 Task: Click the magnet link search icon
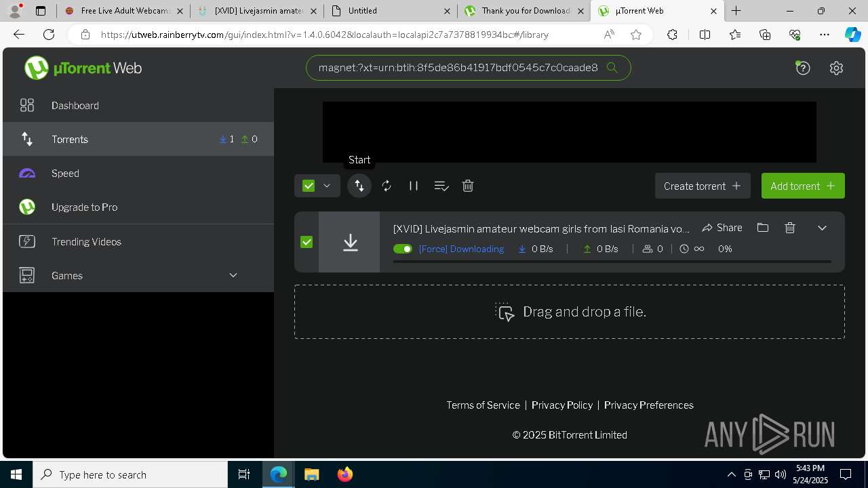[x=612, y=67]
